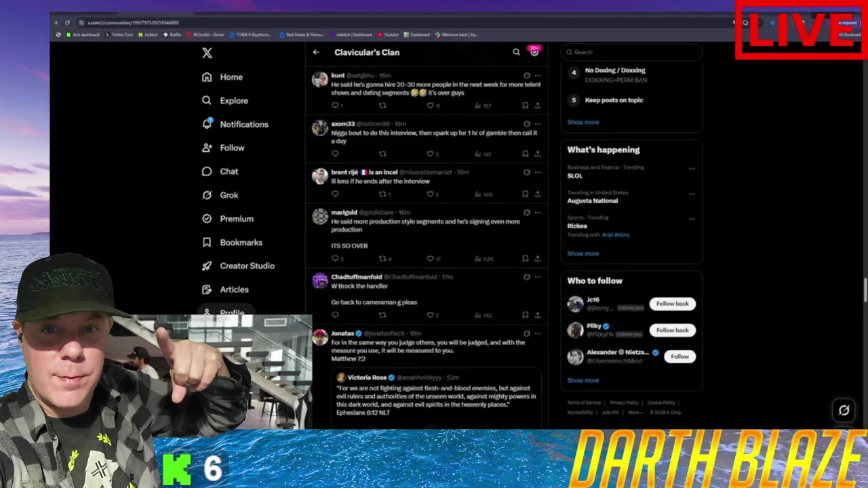
Task: Open Cookie Policy footer link
Action: click(661, 403)
